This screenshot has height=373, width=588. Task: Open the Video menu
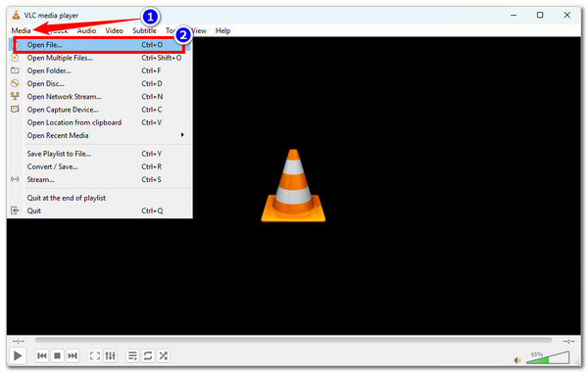click(114, 30)
